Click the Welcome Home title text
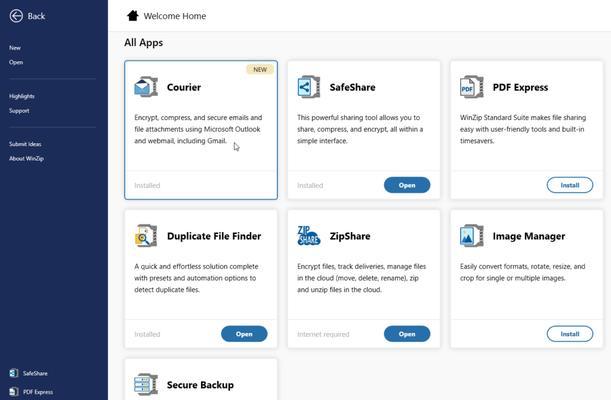Viewport: 611px width, 400px height. (175, 16)
